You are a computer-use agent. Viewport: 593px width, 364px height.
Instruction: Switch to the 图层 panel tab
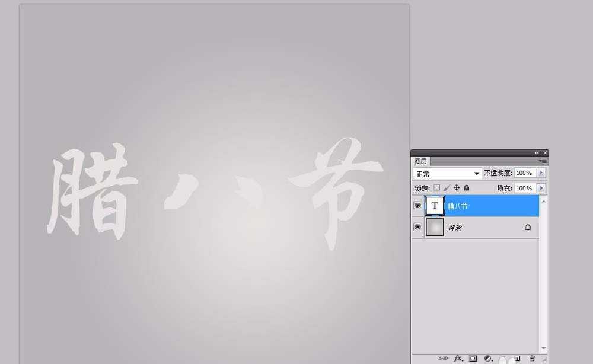(x=420, y=160)
